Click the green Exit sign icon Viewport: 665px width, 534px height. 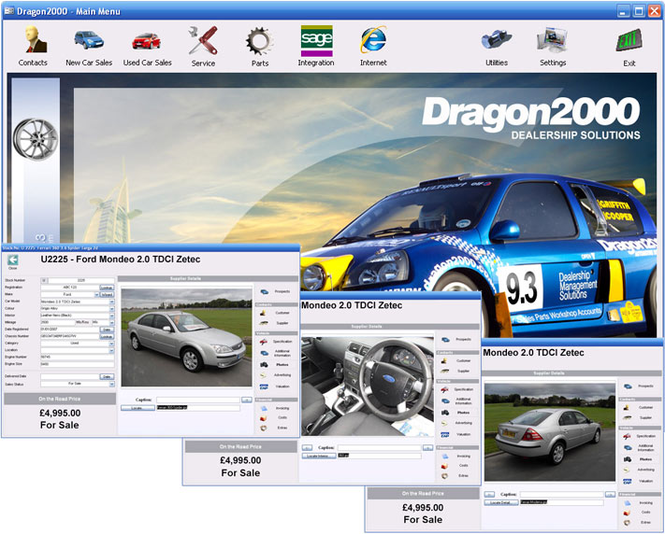[629, 45]
